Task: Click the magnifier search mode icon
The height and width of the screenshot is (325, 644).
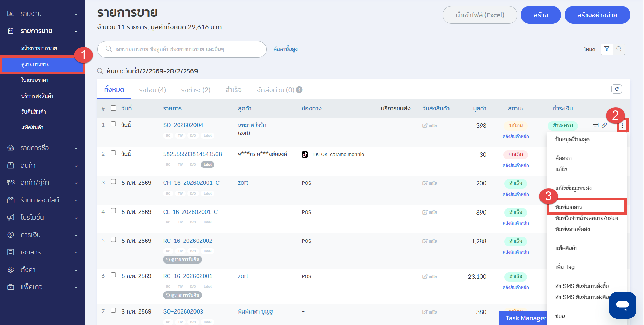Action: click(x=619, y=49)
